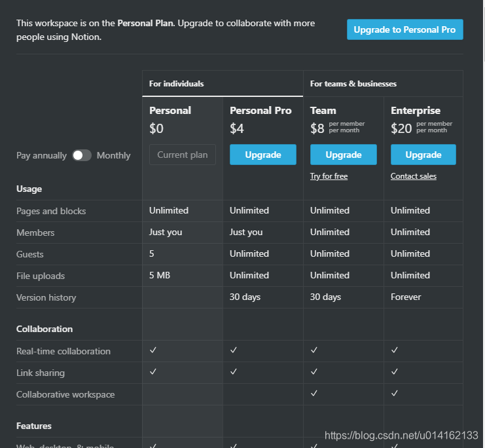Click the Features section heading
The height and width of the screenshot is (448, 485).
[34, 426]
